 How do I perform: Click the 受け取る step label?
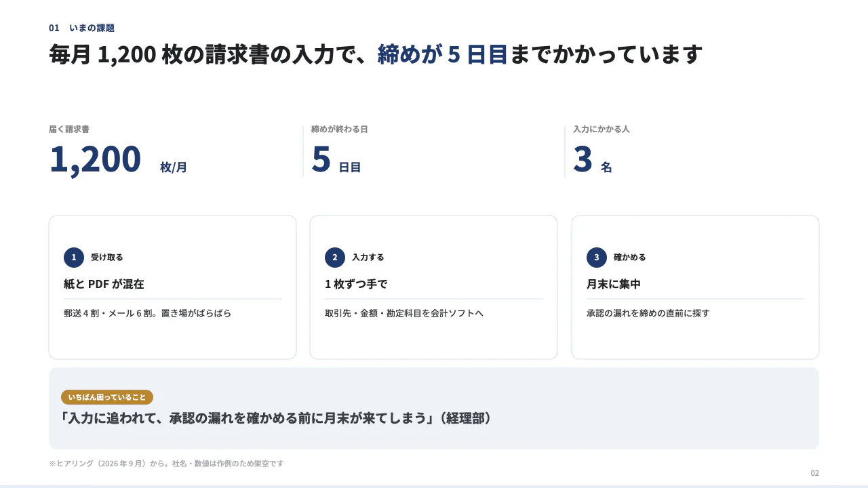click(x=107, y=258)
